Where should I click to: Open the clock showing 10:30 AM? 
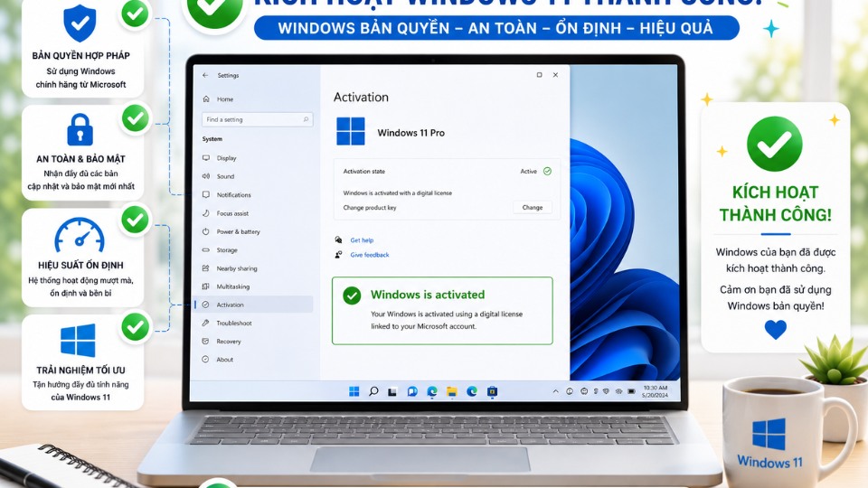click(655, 391)
